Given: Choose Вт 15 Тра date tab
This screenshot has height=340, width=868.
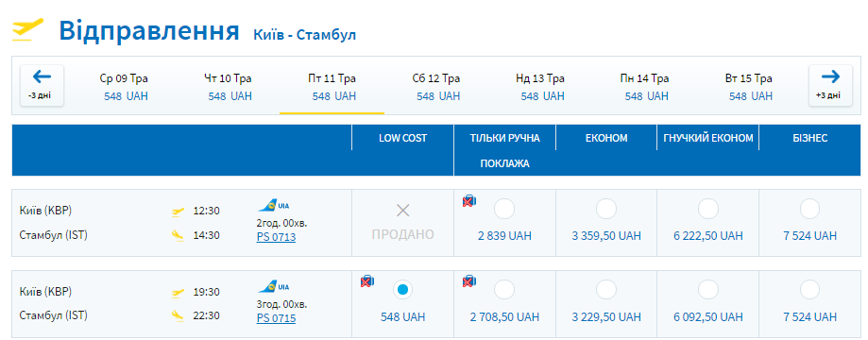Looking at the screenshot, I should (x=748, y=87).
